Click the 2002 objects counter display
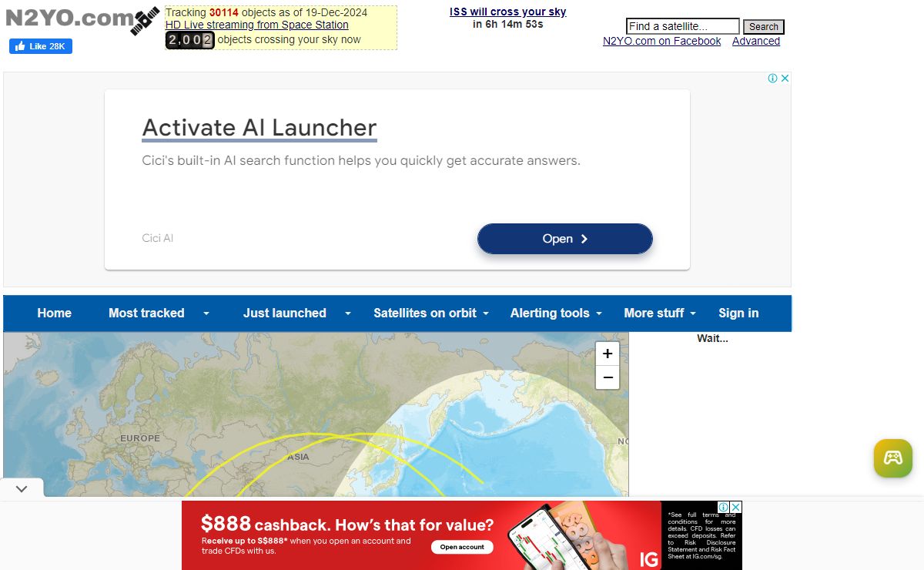This screenshot has width=924, height=570. click(x=190, y=40)
